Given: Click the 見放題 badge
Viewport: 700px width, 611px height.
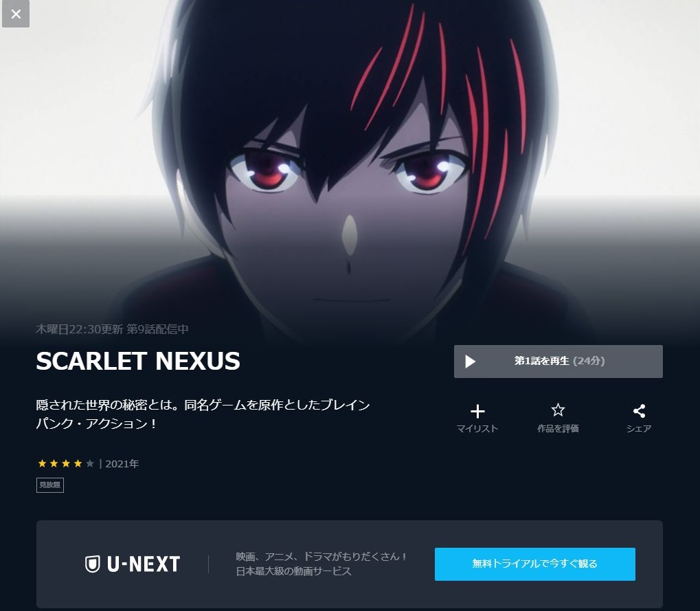Looking at the screenshot, I should 50,485.
